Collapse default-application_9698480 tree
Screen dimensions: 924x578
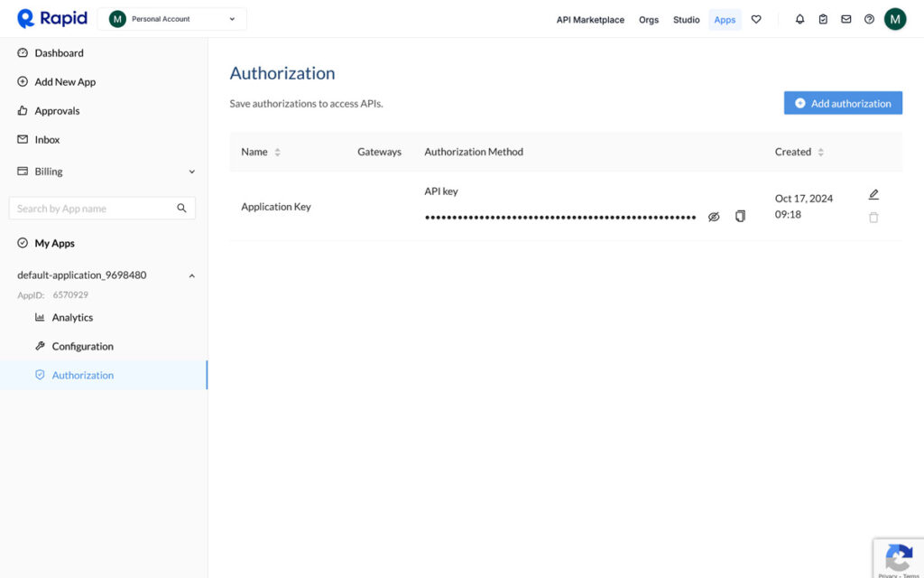[x=191, y=275]
